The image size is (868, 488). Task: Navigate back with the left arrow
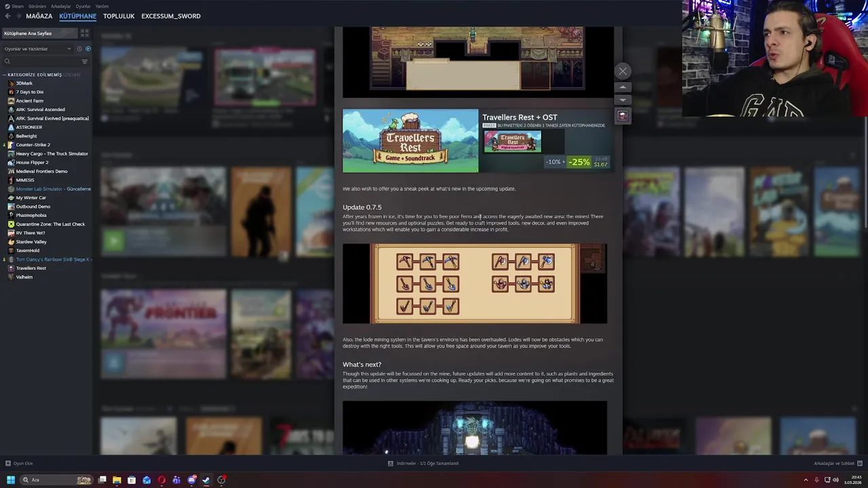click(x=8, y=16)
